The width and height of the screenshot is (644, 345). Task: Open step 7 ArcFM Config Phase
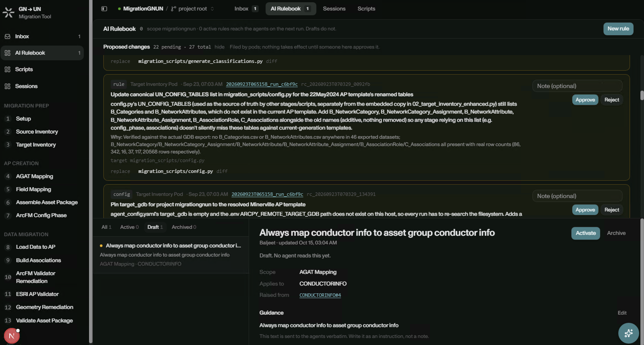pyautogui.click(x=41, y=215)
